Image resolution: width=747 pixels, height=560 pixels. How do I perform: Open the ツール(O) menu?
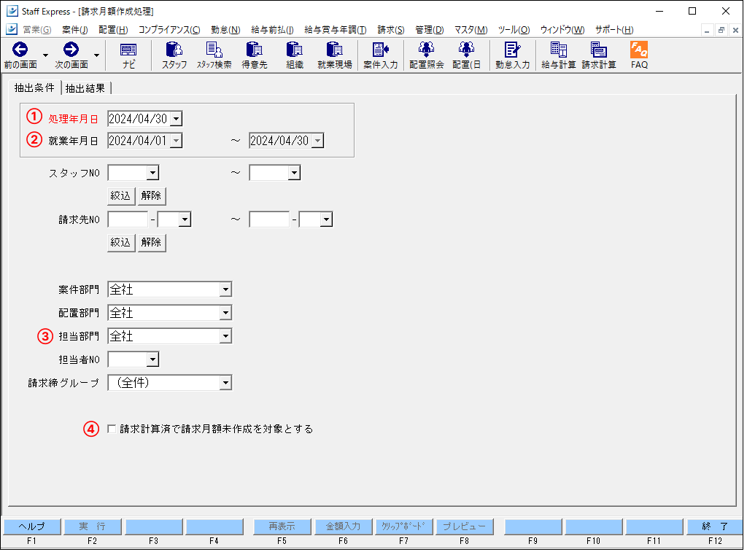click(x=514, y=29)
